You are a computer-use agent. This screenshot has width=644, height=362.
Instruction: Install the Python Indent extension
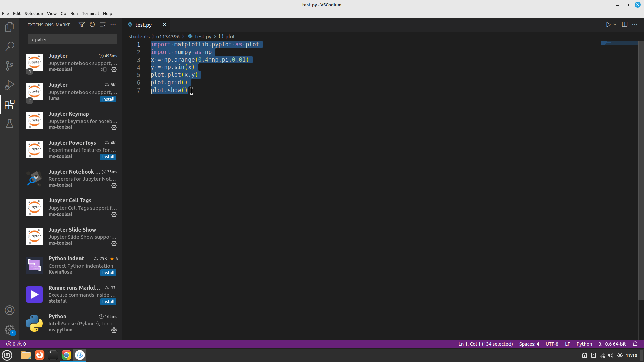108,273
